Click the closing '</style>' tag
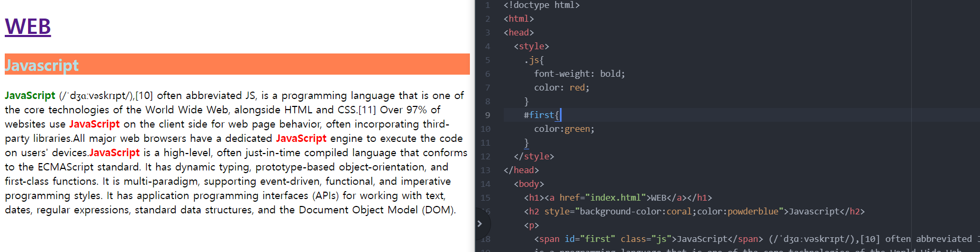 click(534, 156)
